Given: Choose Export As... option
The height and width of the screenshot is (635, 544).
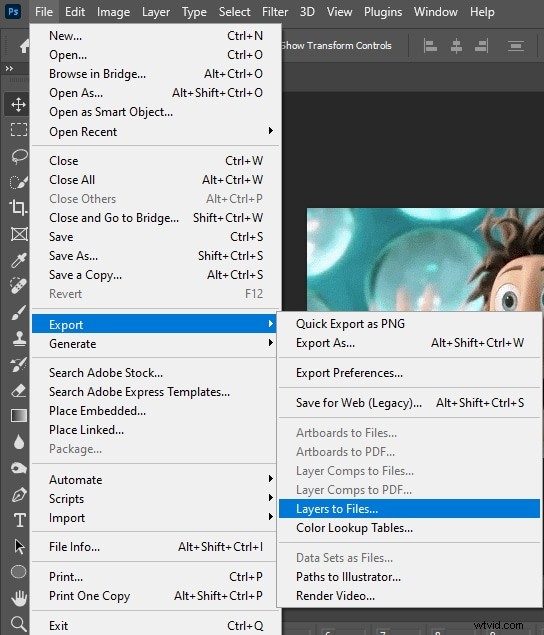Looking at the screenshot, I should pos(409,343).
